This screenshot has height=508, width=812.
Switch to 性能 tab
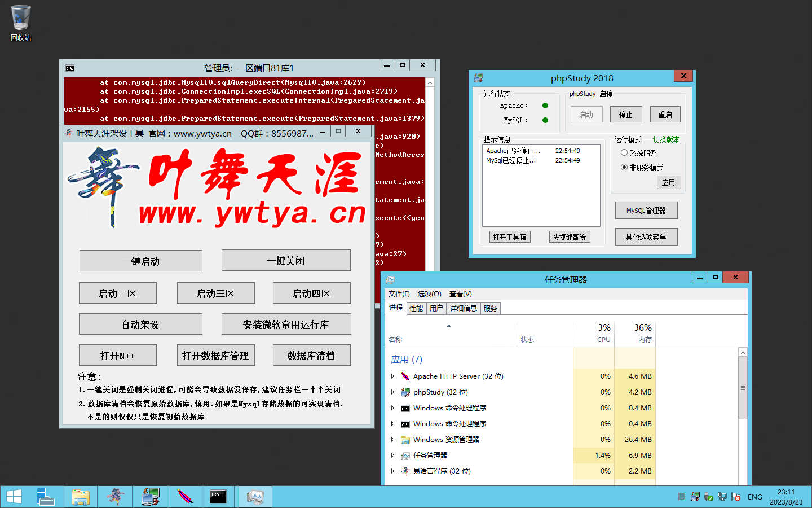tap(416, 308)
